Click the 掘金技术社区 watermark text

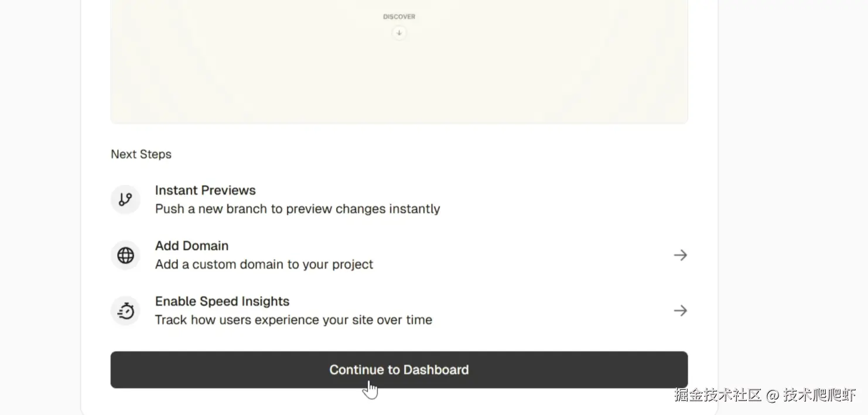pos(717,395)
